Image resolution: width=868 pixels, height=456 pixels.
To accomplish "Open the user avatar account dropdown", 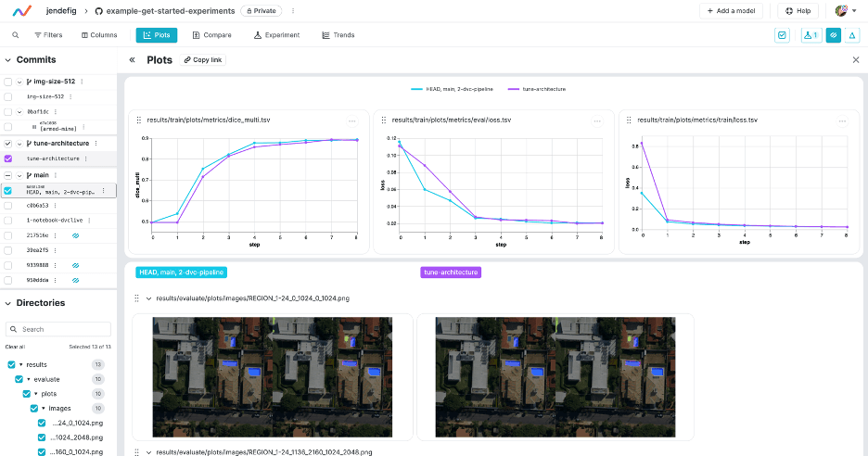I will pos(844,11).
